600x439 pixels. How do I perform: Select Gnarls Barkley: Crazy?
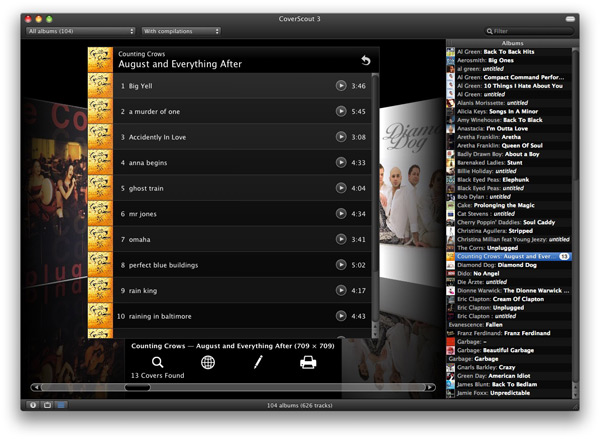click(509, 367)
